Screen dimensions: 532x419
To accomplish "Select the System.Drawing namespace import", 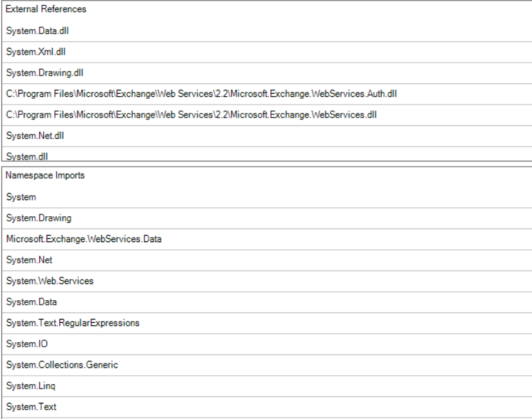I will point(267,218).
